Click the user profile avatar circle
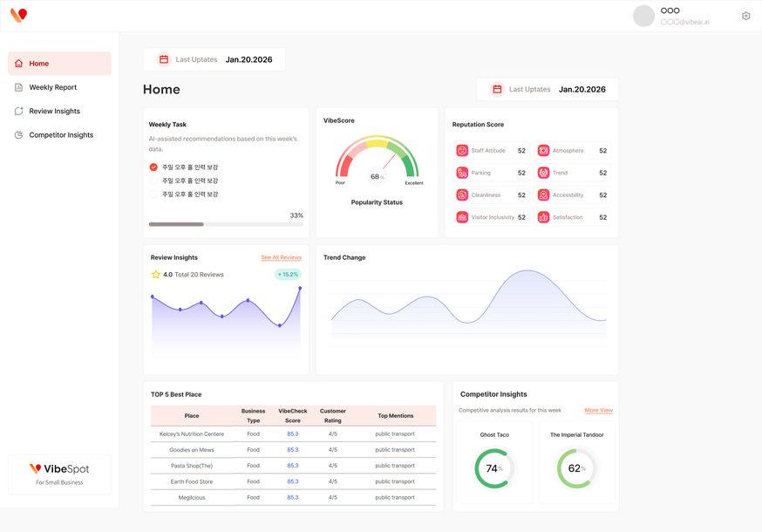Image resolution: width=762 pixels, height=532 pixels. point(643,16)
